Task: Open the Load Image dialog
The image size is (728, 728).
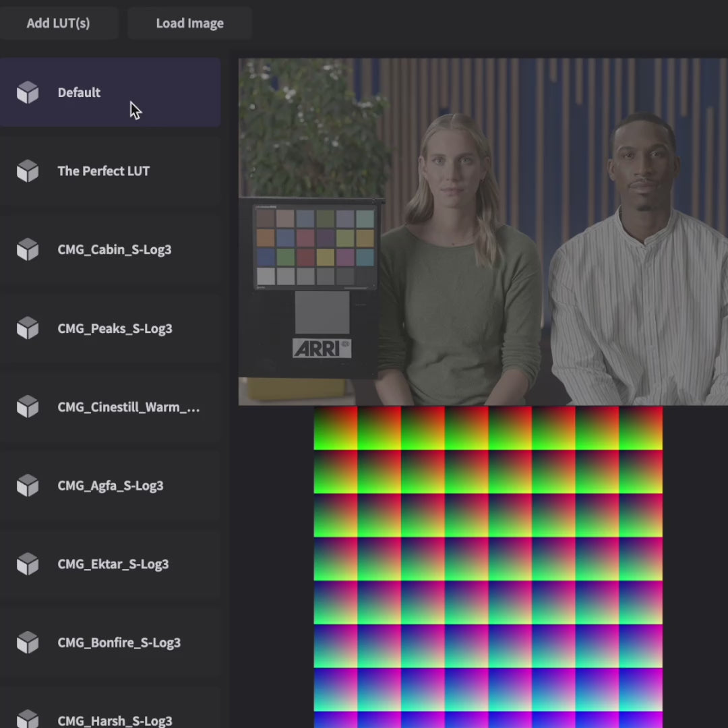Action: tap(189, 23)
